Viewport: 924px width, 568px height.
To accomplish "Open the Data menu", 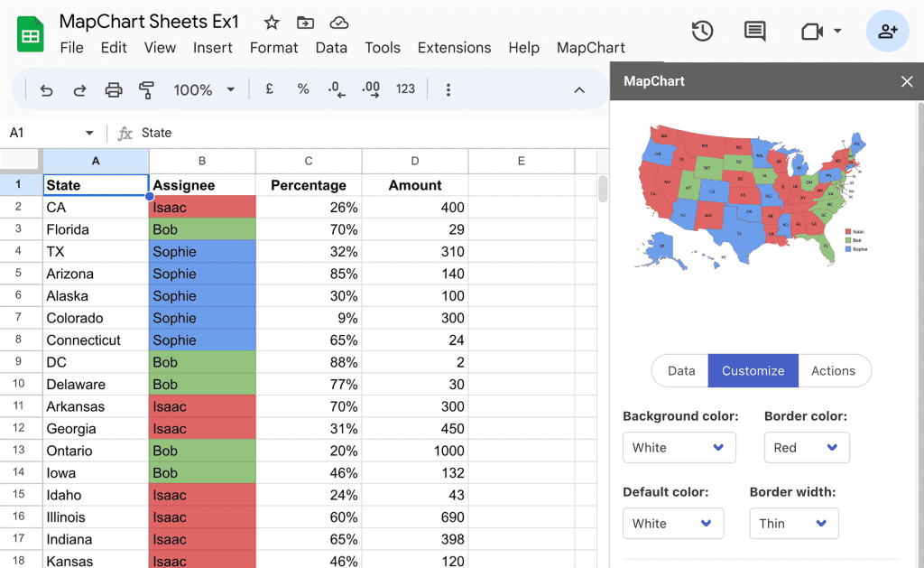I will [331, 48].
